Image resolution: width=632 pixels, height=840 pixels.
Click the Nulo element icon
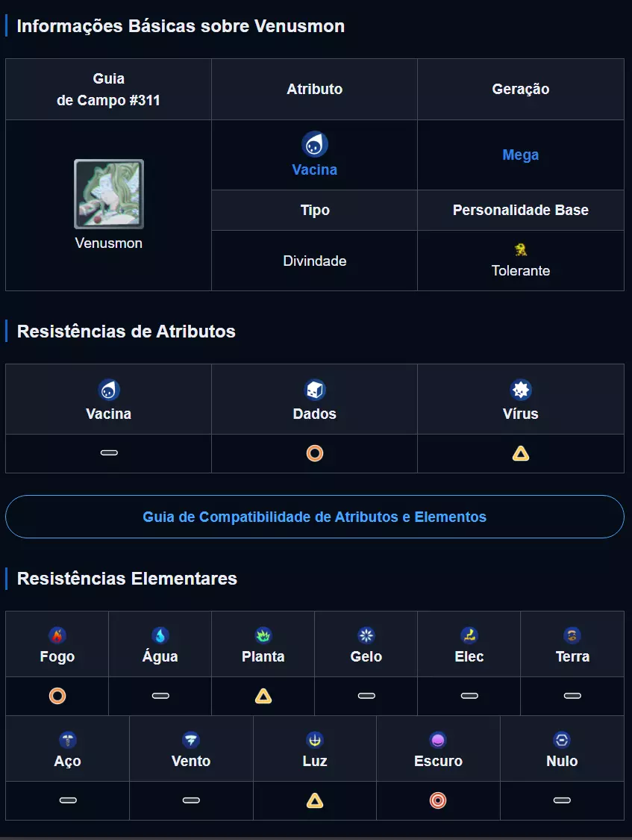click(562, 740)
